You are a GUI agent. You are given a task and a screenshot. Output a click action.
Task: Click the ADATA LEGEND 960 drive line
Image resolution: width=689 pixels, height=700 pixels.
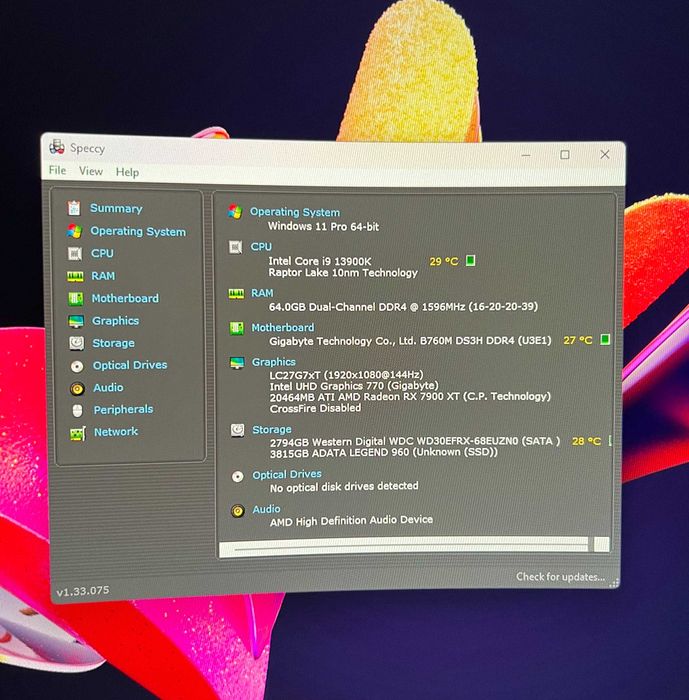(384, 452)
